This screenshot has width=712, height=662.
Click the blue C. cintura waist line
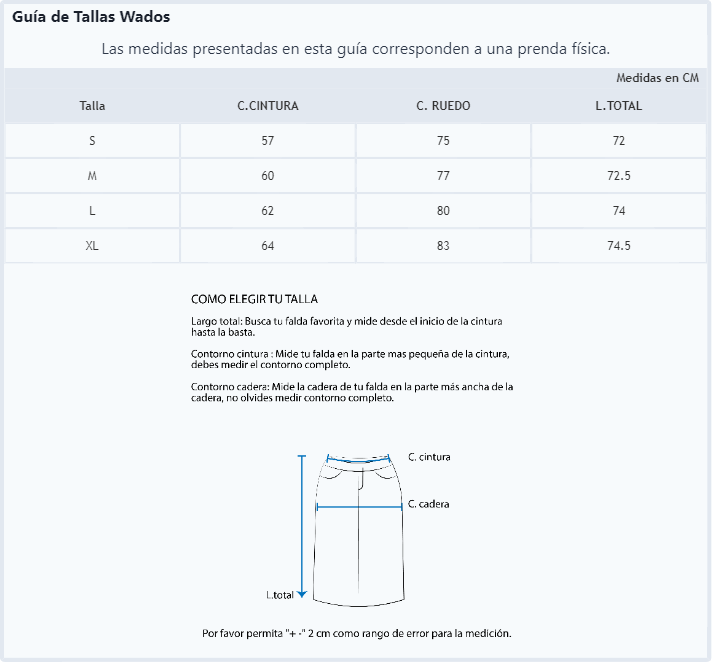359,459
